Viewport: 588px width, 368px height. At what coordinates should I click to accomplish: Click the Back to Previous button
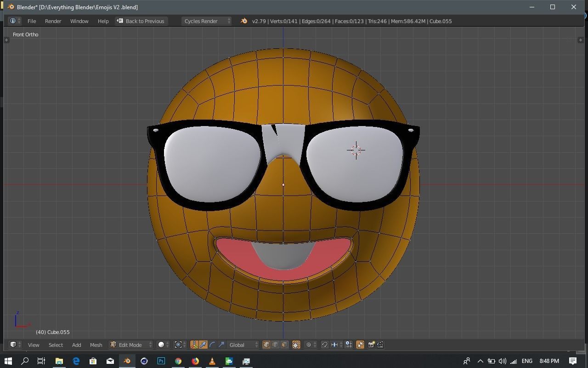point(141,21)
